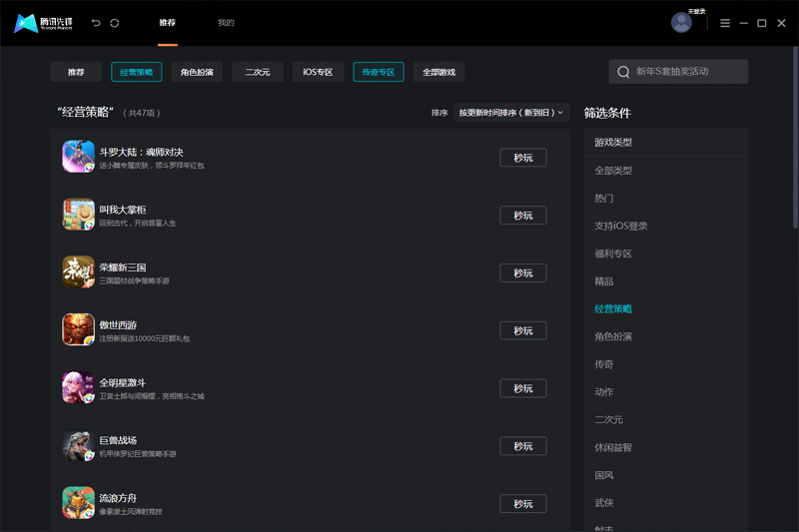Image resolution: width=799 pixels, height=532 pixels.
Task: Open 流浪方舟 game icon
Action: (79, 502)
